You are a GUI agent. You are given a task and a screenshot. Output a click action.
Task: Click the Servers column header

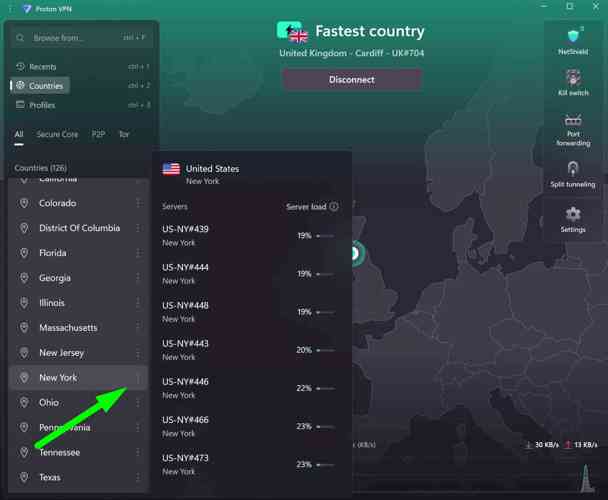coord(174,207)
